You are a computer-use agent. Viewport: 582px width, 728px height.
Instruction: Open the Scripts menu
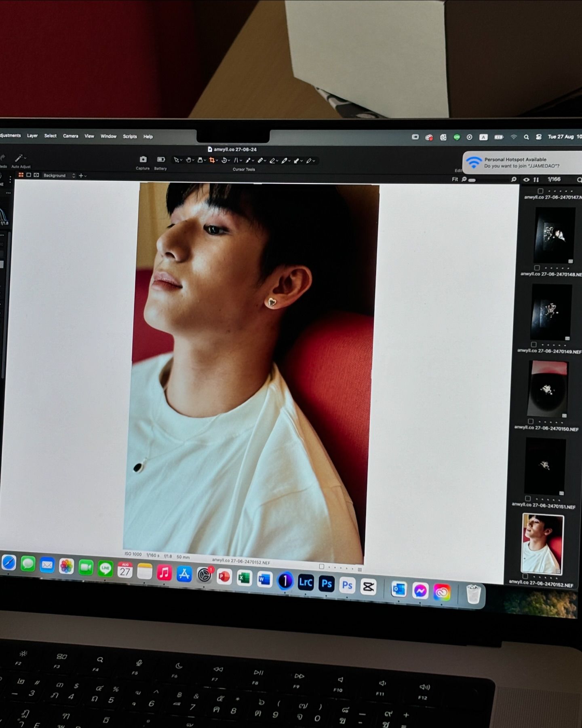(x=130, y=137)
